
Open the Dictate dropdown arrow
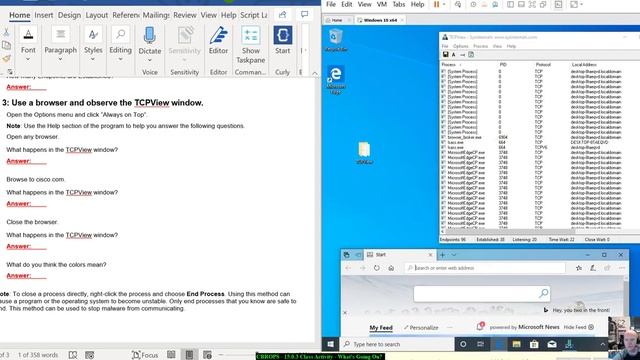[x=150, y=60]
